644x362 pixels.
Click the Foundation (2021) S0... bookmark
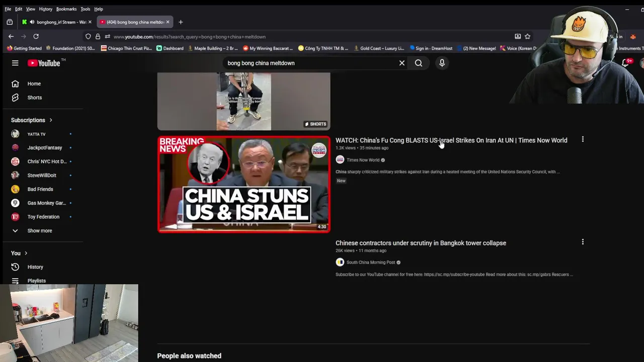pos(70,48)
